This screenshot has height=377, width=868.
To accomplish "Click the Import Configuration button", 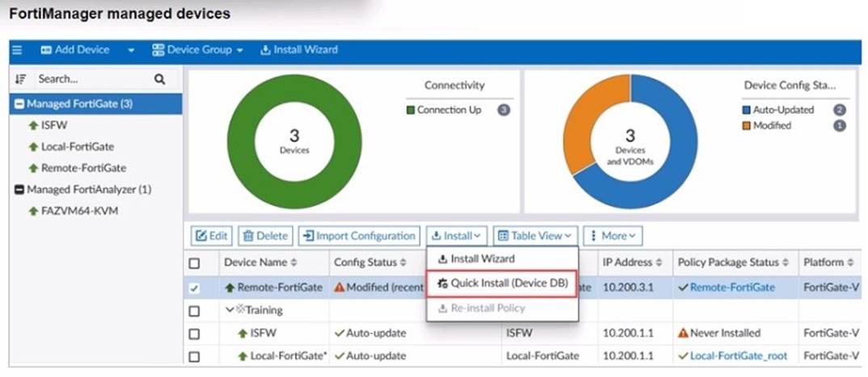I will 360,236.
